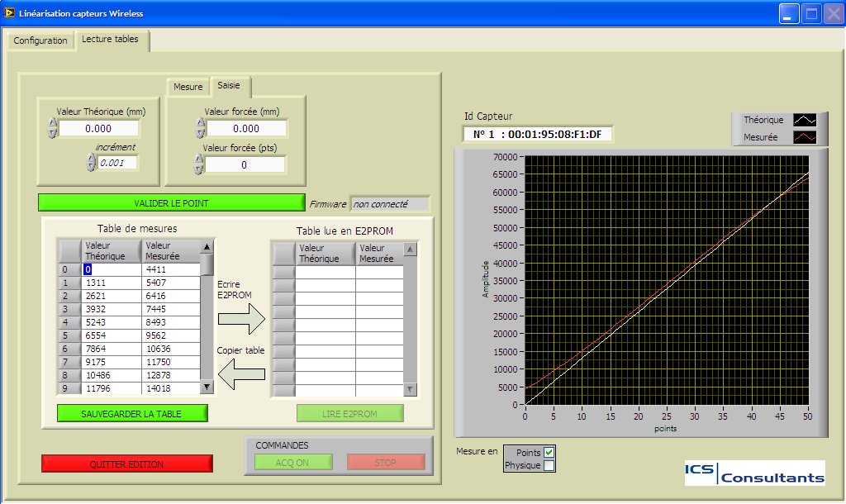The height and width of the screenshot is (504, 846).
Task: Click the Valeur Théorique stepper arrows
Action: pyautogui.click(x=53, y=128)
